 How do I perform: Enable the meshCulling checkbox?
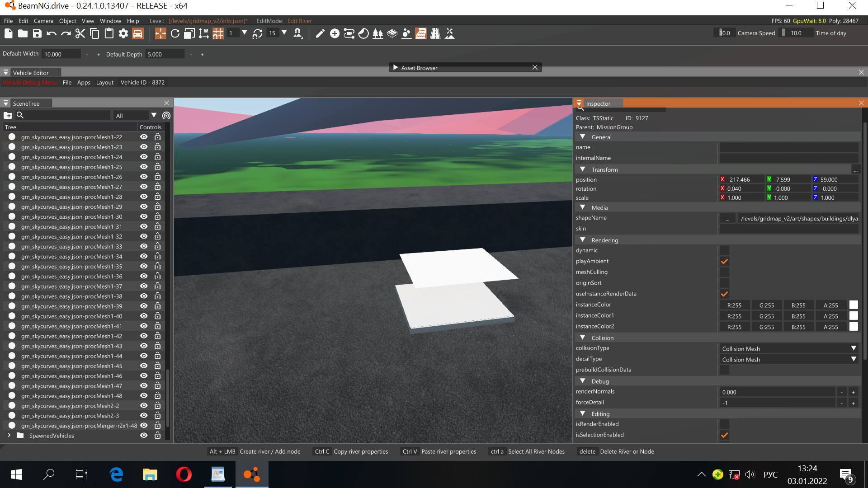[x=724, y=272]
